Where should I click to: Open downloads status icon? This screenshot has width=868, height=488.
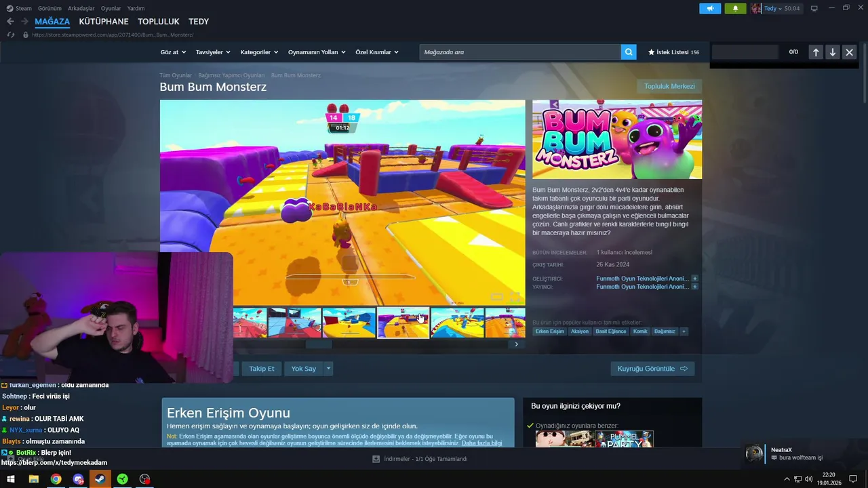click(x=376, y=459)
